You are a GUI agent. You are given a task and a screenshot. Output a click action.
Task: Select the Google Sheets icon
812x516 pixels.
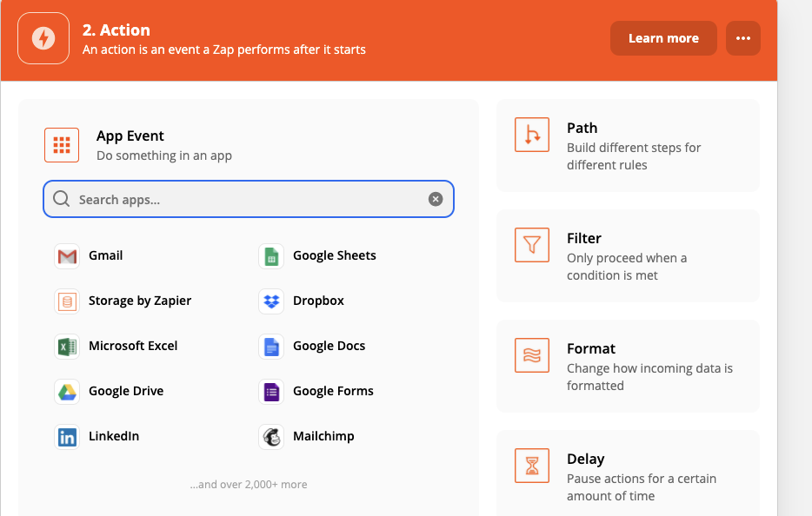pos(271,256)
